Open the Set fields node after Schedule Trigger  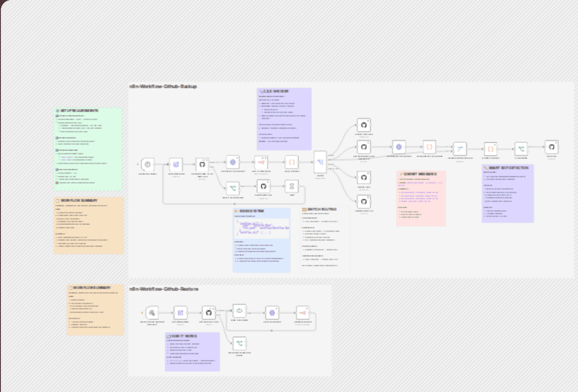point(176,164)
